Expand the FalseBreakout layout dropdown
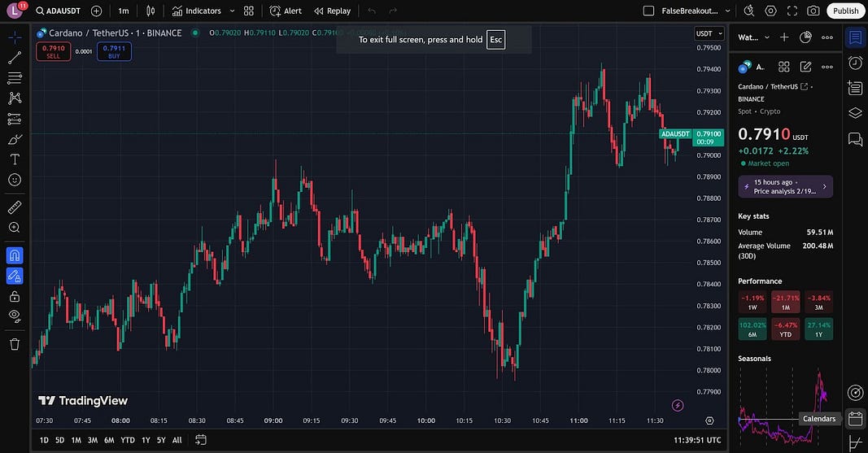Viewport: 868px width, 453px height. (x=727, y=11)
